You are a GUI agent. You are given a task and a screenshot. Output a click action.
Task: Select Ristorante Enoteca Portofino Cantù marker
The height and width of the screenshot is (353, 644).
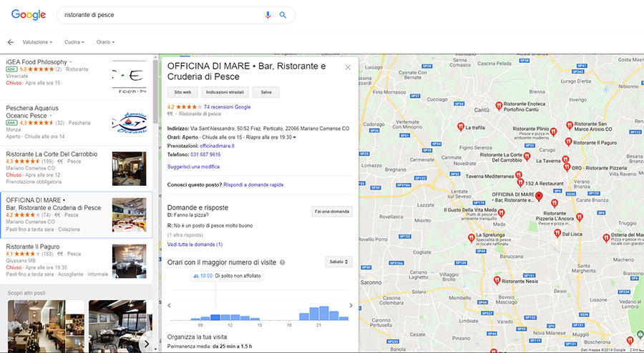click(499, 106)
